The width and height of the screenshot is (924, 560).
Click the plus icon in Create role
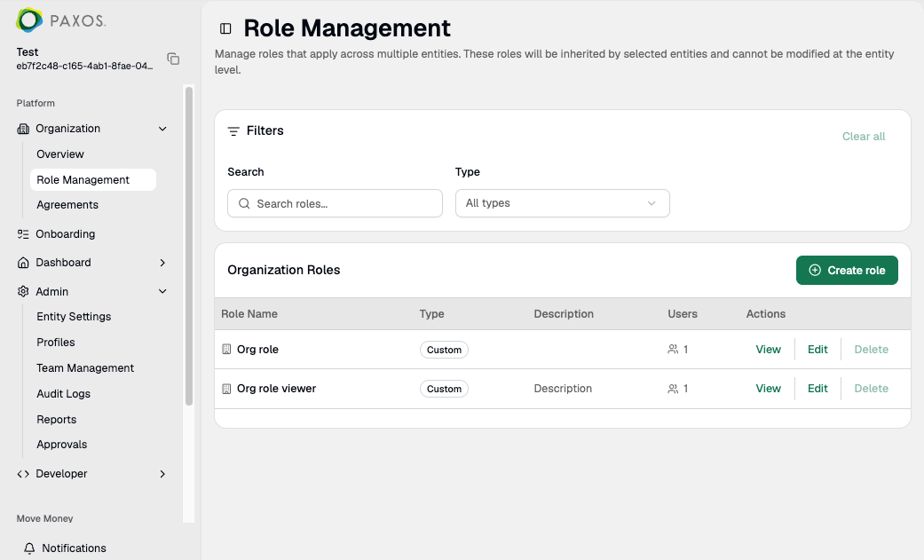(x=815, y=270)
